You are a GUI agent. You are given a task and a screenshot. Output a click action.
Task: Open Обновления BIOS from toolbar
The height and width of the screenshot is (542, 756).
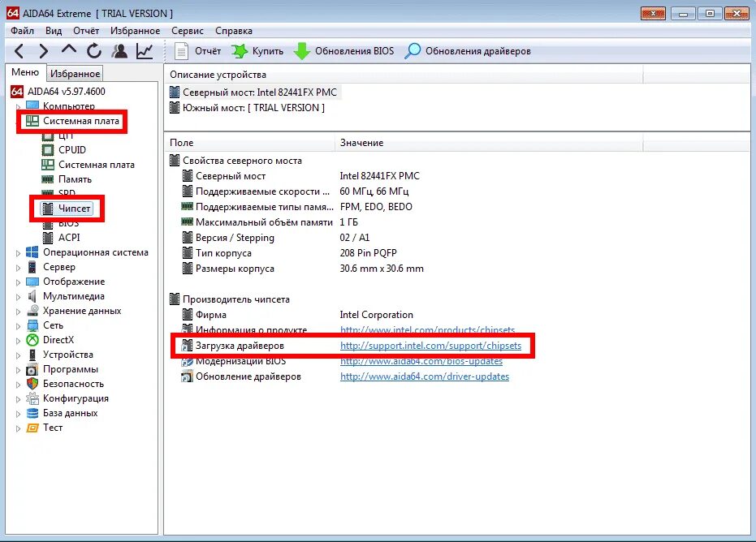pos(343,51)
